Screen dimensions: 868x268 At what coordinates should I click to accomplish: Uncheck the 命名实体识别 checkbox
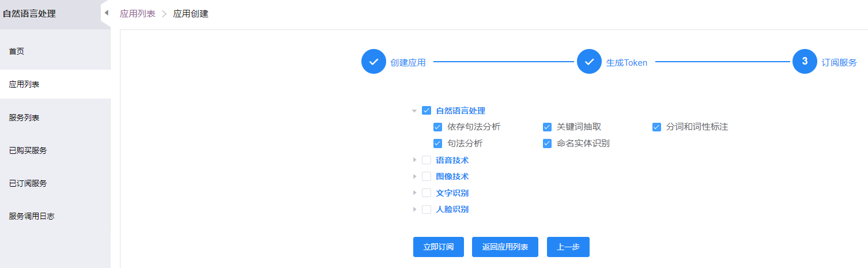coord(547,144)
